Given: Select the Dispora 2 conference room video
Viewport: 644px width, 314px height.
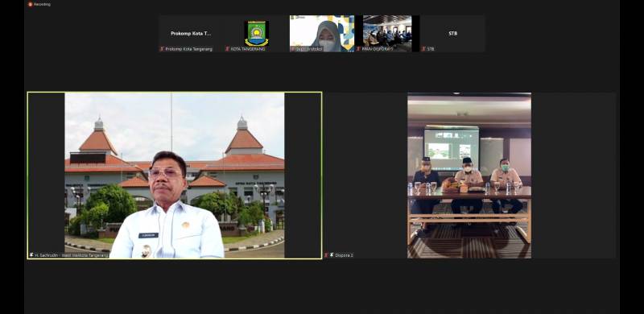Looking at the screenshot, I should click(469, 176).
